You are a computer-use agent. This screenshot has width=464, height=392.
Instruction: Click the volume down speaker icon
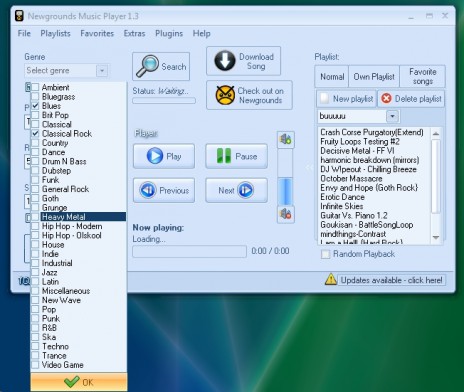click(286, 214)
